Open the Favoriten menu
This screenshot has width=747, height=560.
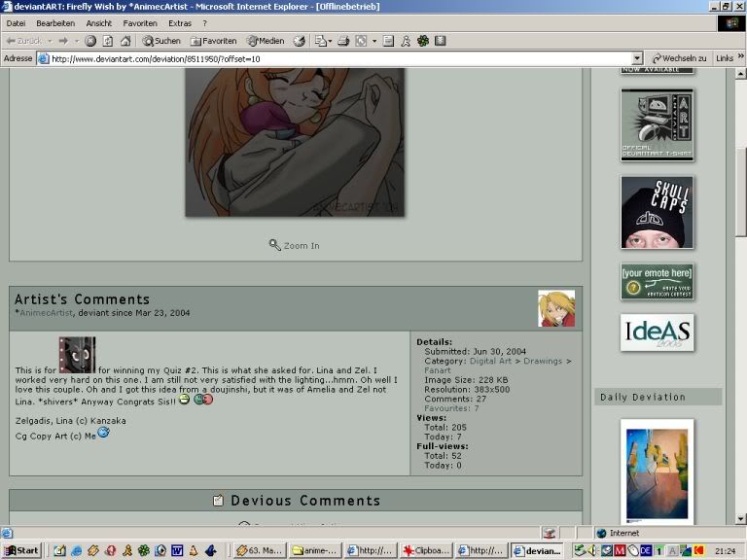click(140, 23)
